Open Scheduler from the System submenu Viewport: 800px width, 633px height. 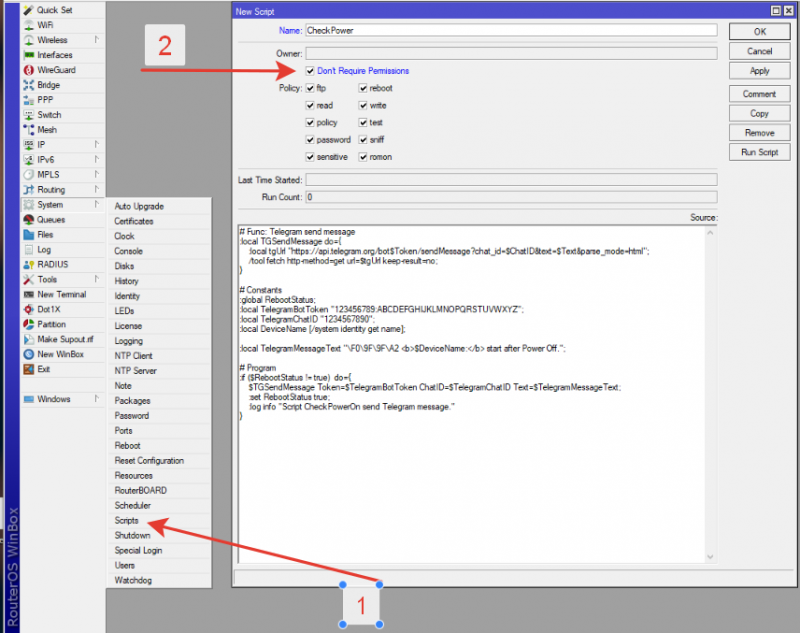pos(133,506)
